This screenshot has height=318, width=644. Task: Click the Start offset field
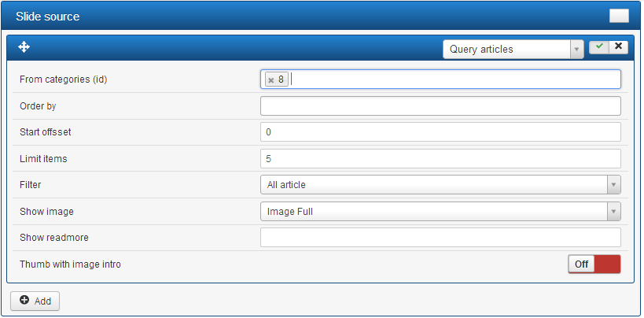click(440, 132)
